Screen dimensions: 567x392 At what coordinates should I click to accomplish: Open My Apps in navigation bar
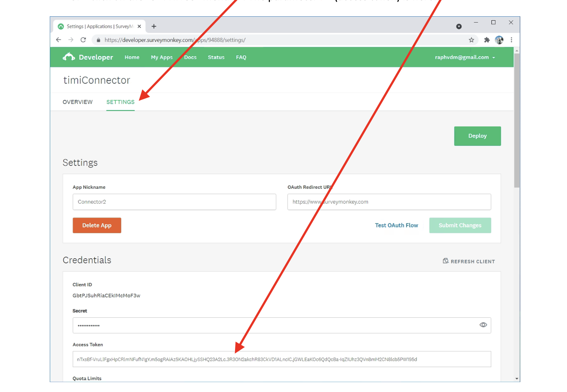pos(162,57)
